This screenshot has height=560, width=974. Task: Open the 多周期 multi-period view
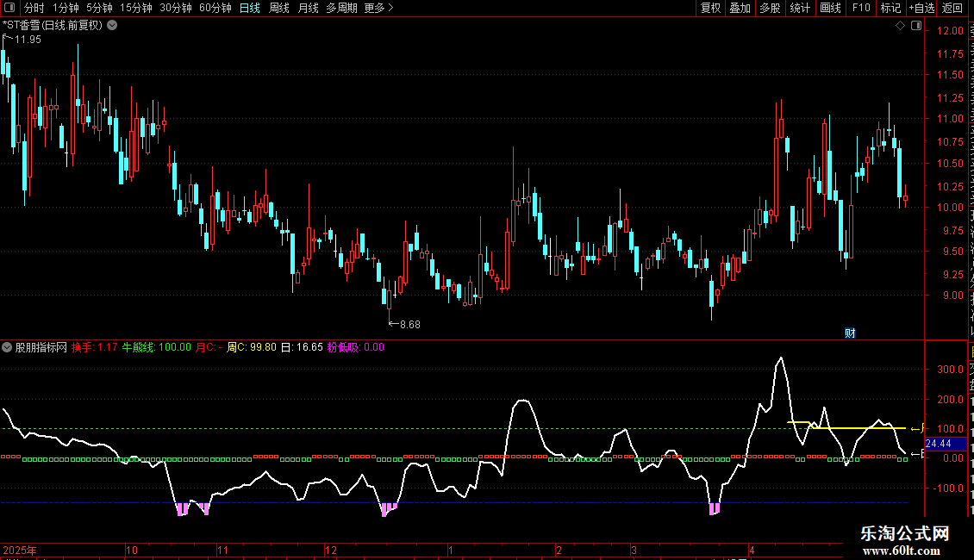coord(341,8)
